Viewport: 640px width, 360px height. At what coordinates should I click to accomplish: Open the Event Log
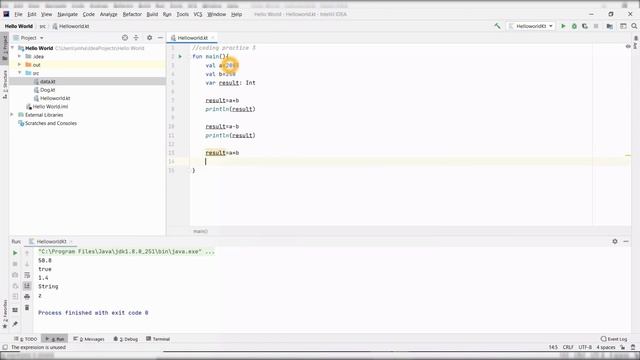click(x=614, y=339)
